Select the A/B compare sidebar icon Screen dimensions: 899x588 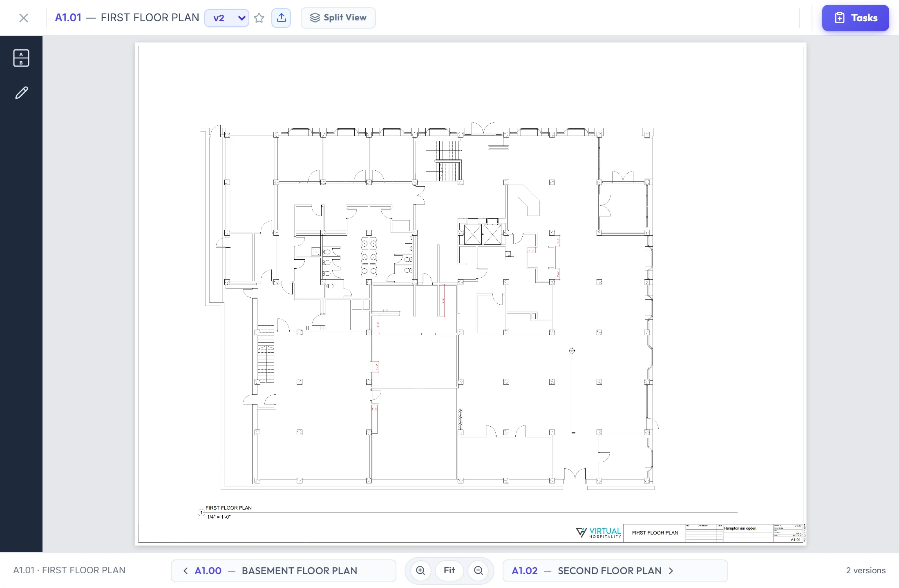21,58
